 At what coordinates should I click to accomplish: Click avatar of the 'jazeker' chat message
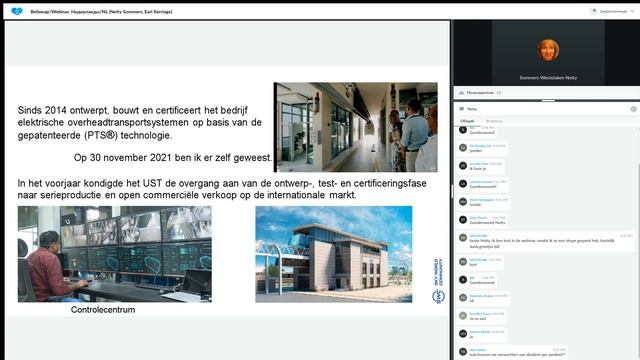[463, 148]
